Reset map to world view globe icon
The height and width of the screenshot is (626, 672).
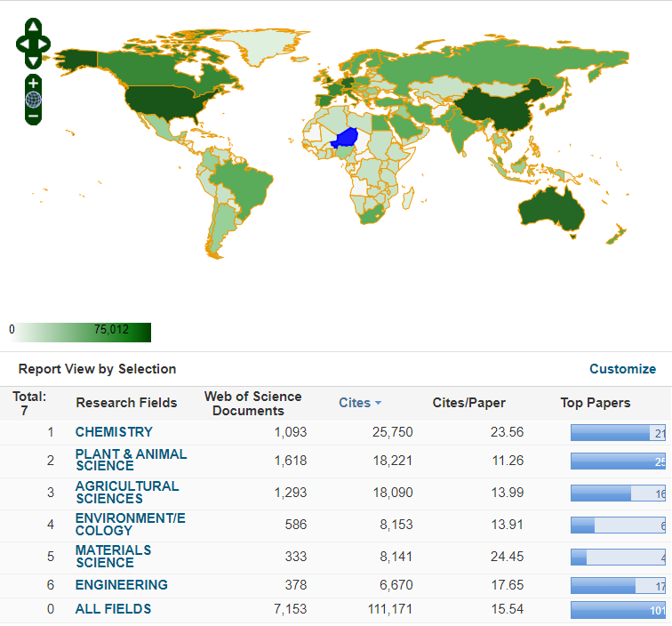[x=33, y=100]
